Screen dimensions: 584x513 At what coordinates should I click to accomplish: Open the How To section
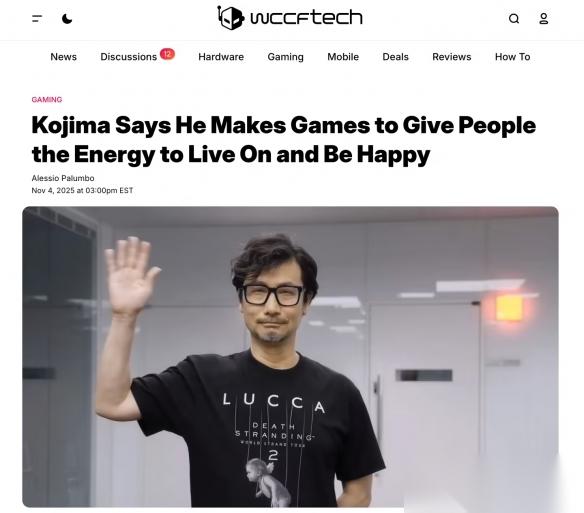512,57
